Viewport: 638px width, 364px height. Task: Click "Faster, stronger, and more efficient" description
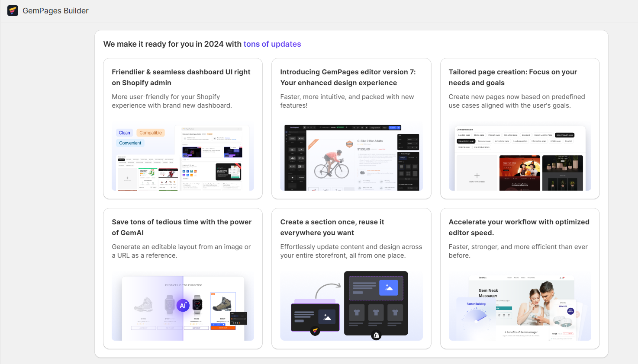[518, 251]
